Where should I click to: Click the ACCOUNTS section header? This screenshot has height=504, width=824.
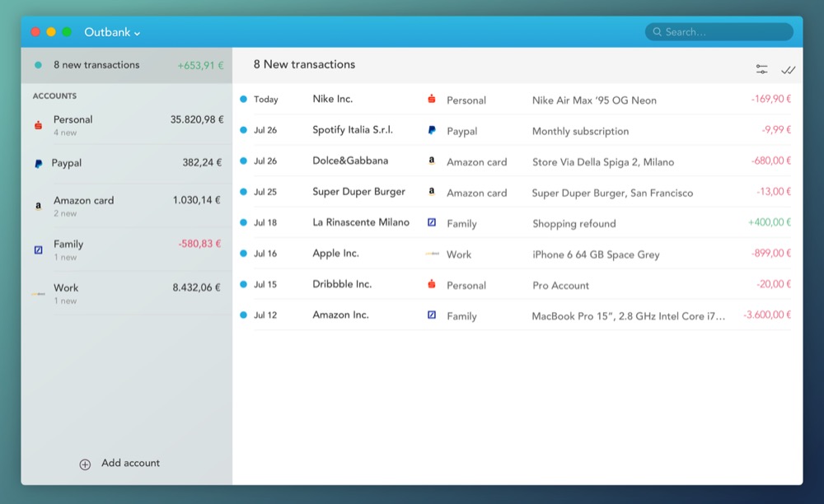click(x=54, y=96)
